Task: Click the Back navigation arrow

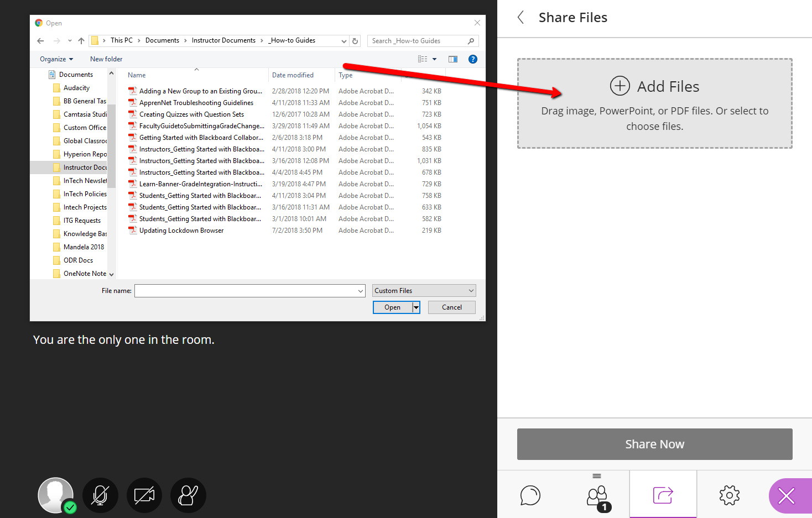Action: 40,41
